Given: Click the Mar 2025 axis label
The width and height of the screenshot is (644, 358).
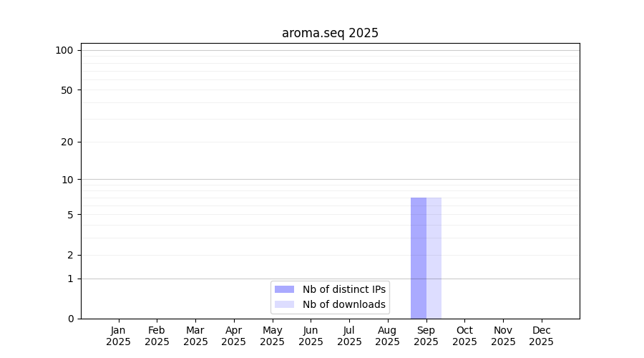Looking at the screenshot, I should (x=195, y=336).
